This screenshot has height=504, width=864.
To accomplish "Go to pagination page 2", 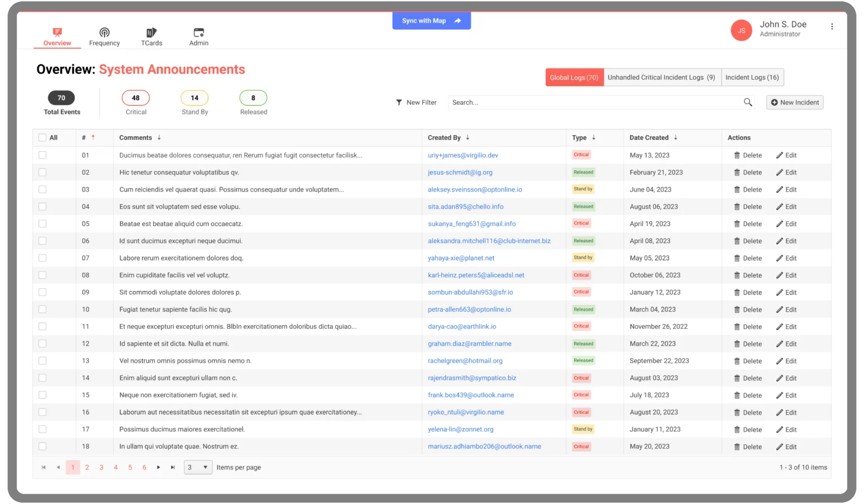I will point(87,467).
